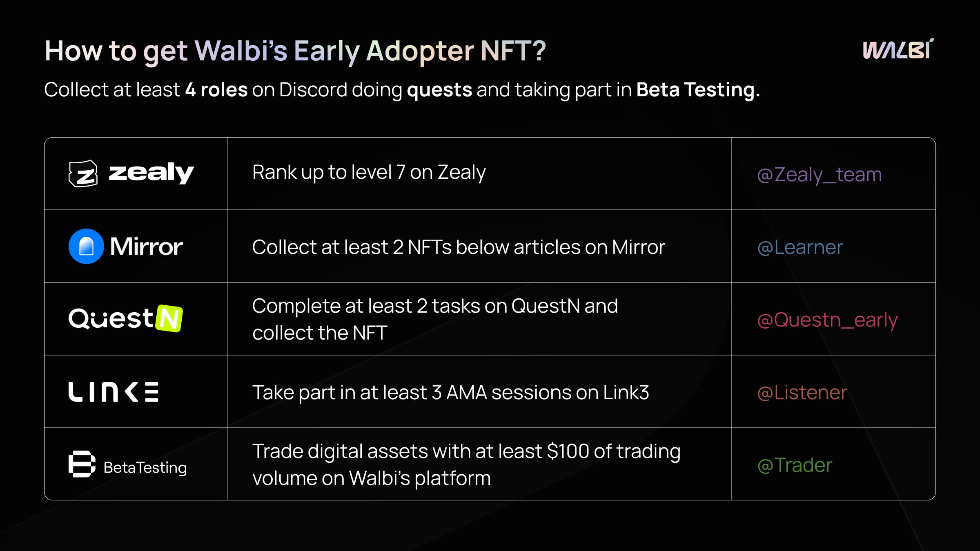Click the "Rank up to level 7" text

click(x=369, y=172)
